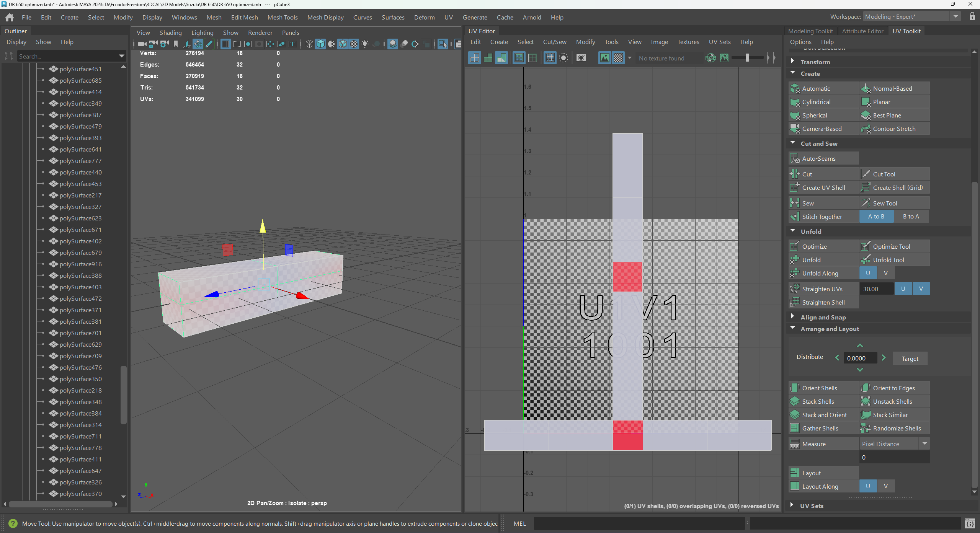Click the UV Snapshot camera icon
The image size is (980, 533).
coord(581,58)
